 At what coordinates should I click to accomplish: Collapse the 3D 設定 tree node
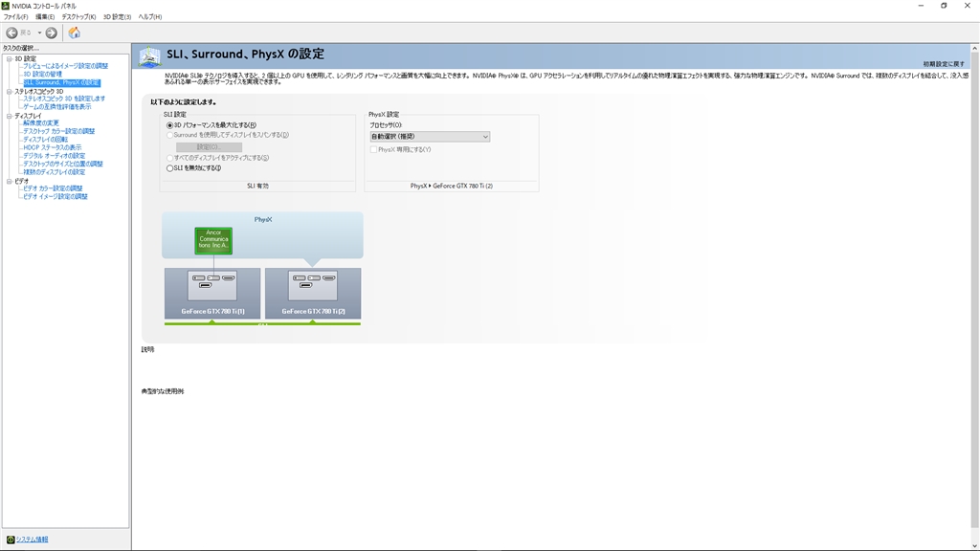9,58
